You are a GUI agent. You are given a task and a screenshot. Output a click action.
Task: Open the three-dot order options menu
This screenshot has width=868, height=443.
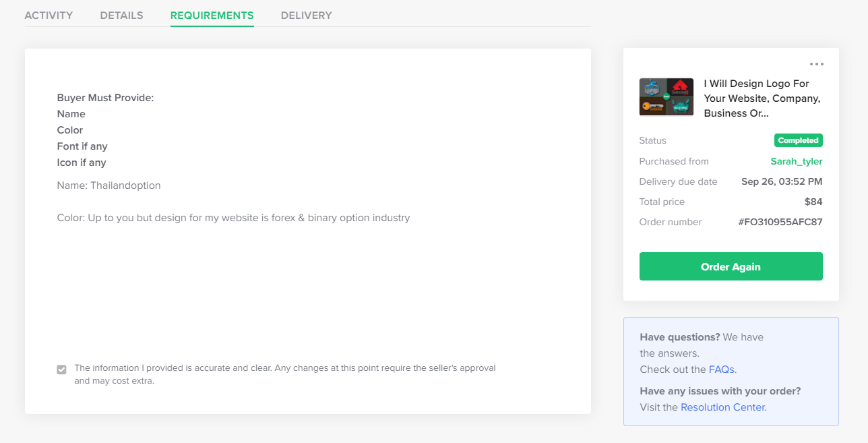pos(817,65)
